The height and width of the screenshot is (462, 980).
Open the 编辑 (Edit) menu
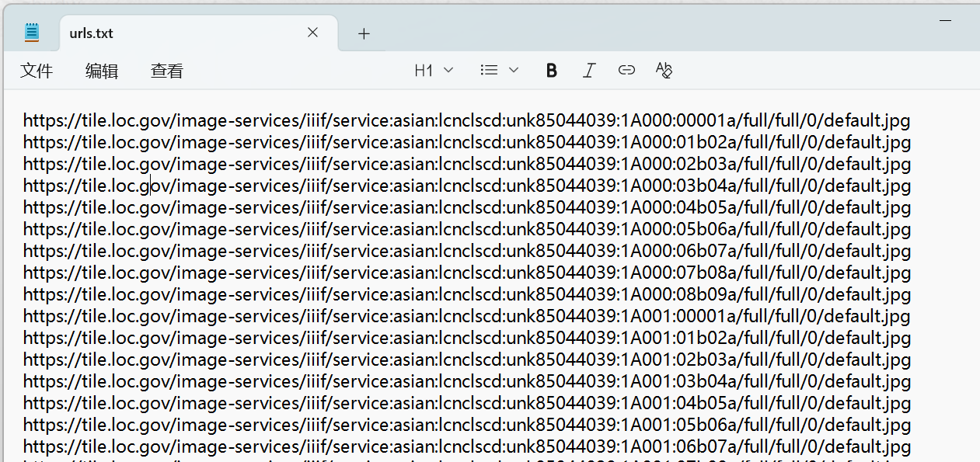[x=102, y=71]
